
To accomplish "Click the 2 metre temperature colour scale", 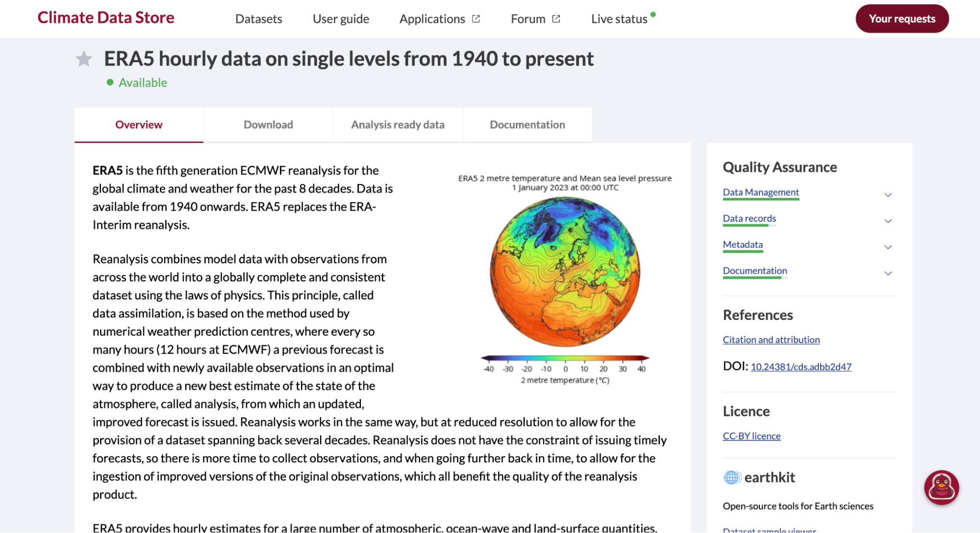I will click(565, 358).
